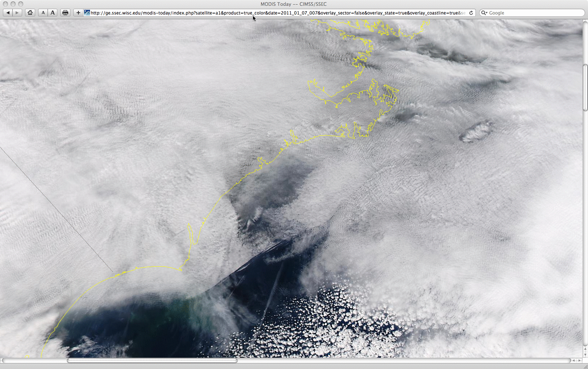588x369 pixels.
Task: Click the horizontal scrollbar left arrow
Action: 573,360
